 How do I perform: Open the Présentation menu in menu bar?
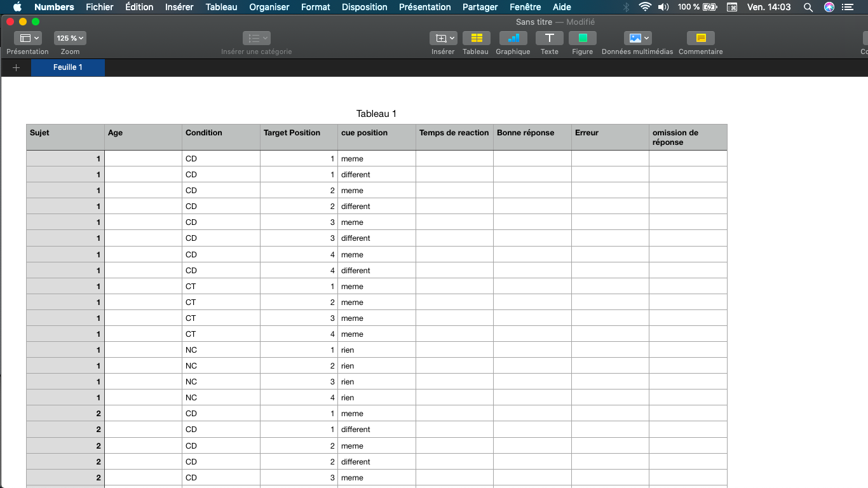(x=425, y=7)
